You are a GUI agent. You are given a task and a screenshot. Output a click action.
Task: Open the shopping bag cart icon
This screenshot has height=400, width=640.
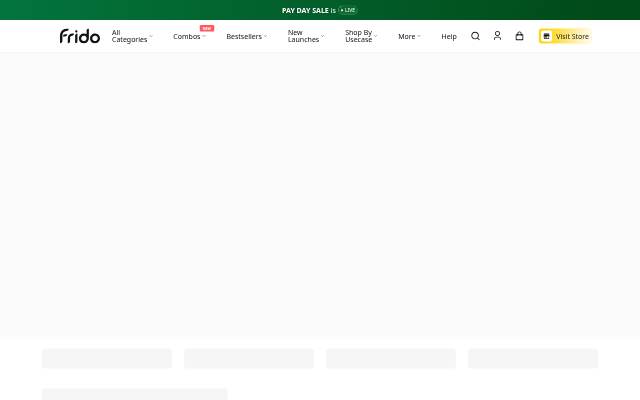click(519, 36)
